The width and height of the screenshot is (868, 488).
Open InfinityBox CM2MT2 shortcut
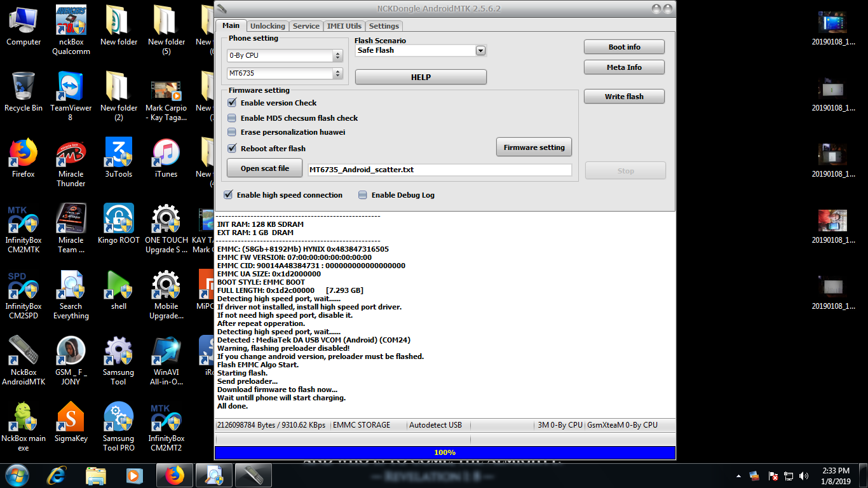pyautogui.click(x=166, y=426)
